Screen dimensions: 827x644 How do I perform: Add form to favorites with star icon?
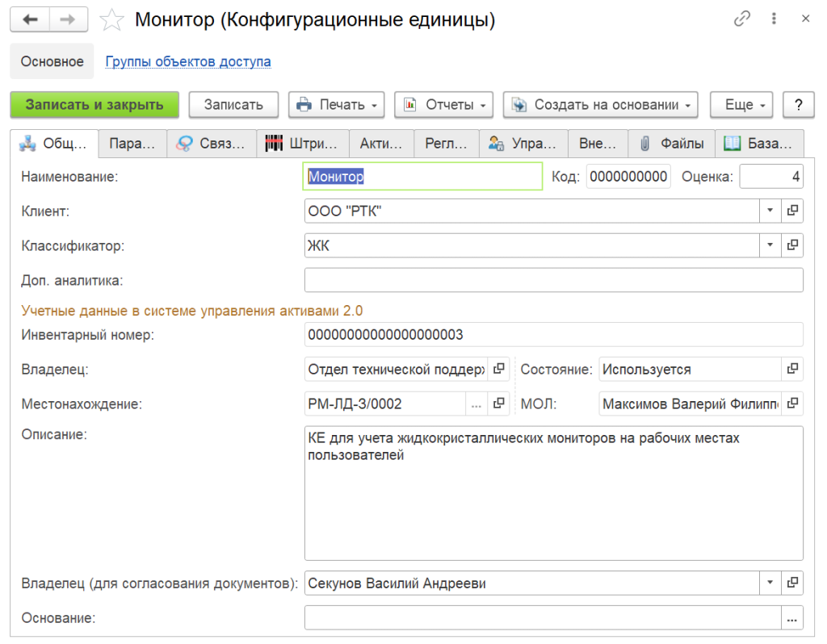tap(111, 20)
